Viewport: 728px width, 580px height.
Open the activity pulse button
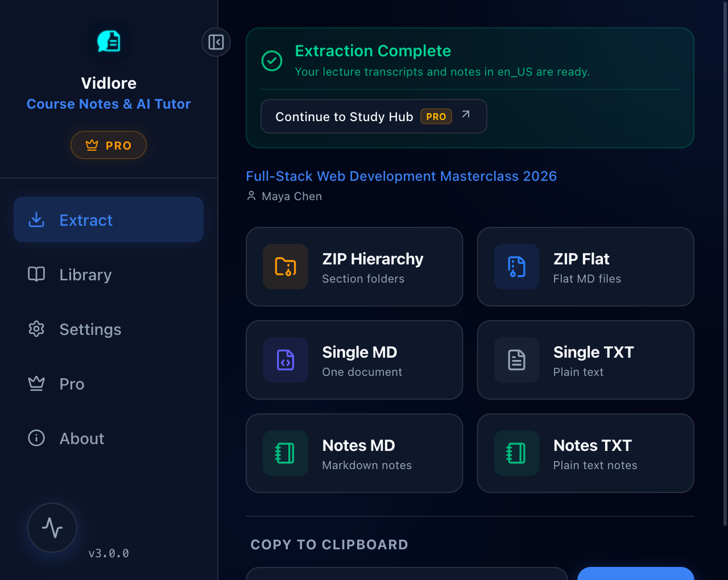coord(52,528)
